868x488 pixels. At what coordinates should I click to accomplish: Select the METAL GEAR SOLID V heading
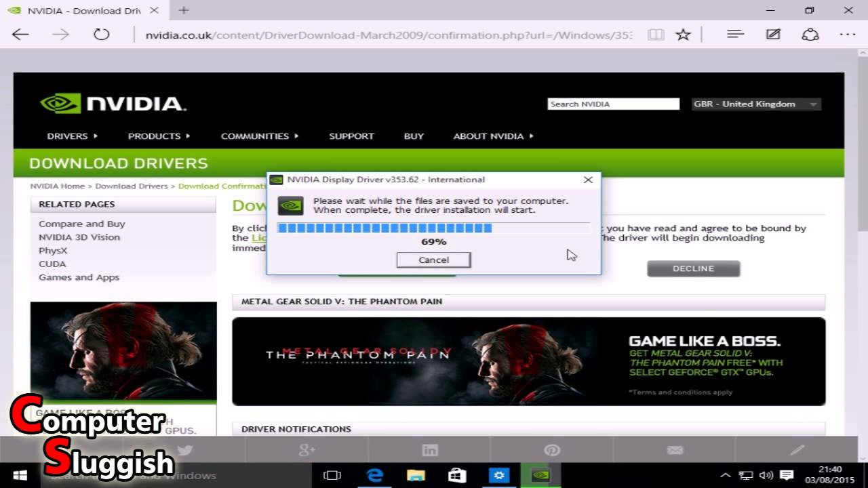click(x=342, y=302)
